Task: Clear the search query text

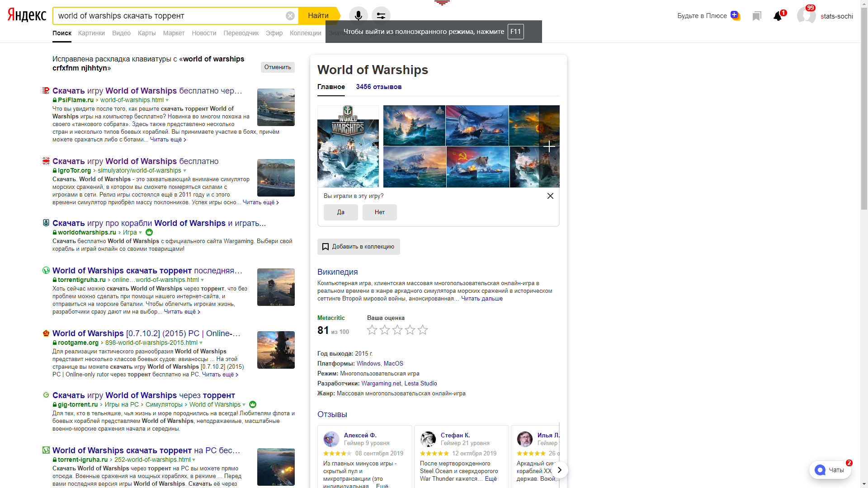Action: (290, 16)
